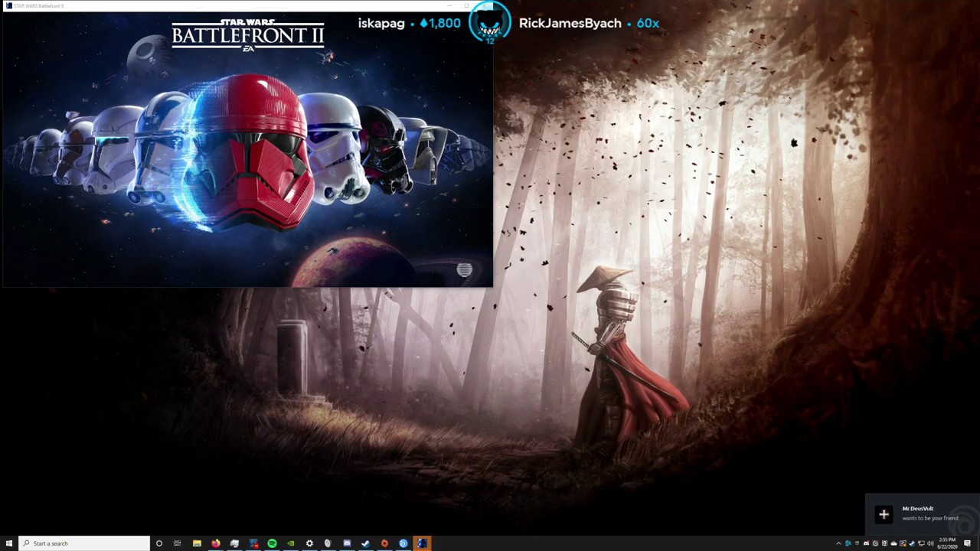Click the Battlefront II window title bar
Viewport: 980px width, 551px height.
tap(247, 5)
